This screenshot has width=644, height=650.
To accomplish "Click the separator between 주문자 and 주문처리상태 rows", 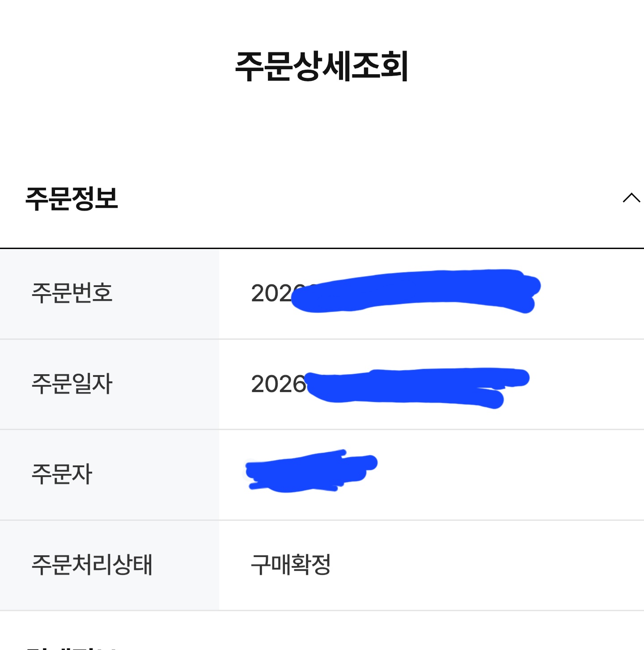I will point(322,520).
